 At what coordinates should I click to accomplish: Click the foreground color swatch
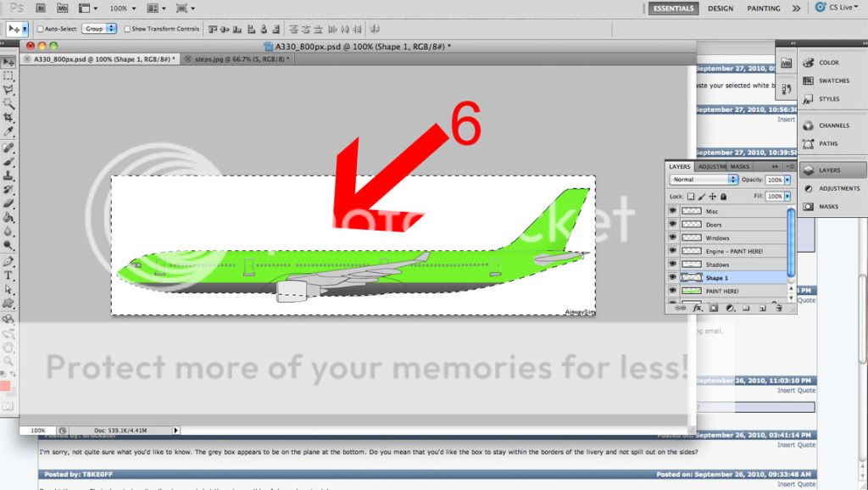6,387
